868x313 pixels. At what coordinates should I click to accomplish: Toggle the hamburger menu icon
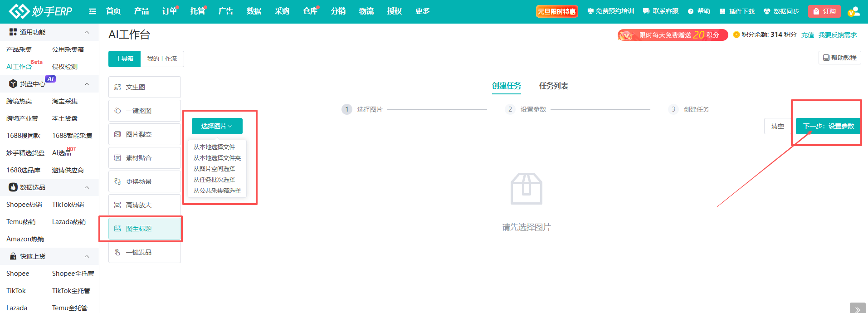point(93,11)
